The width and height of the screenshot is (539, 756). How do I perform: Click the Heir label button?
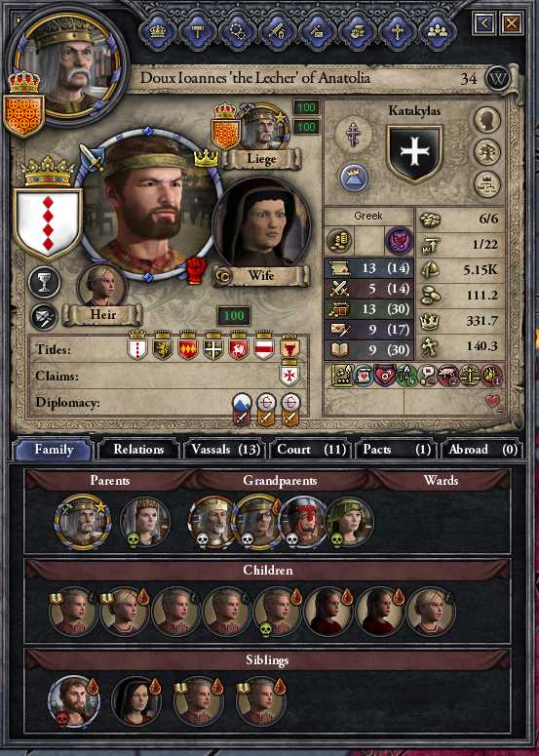pyautogui.click(x=103, y=315)
